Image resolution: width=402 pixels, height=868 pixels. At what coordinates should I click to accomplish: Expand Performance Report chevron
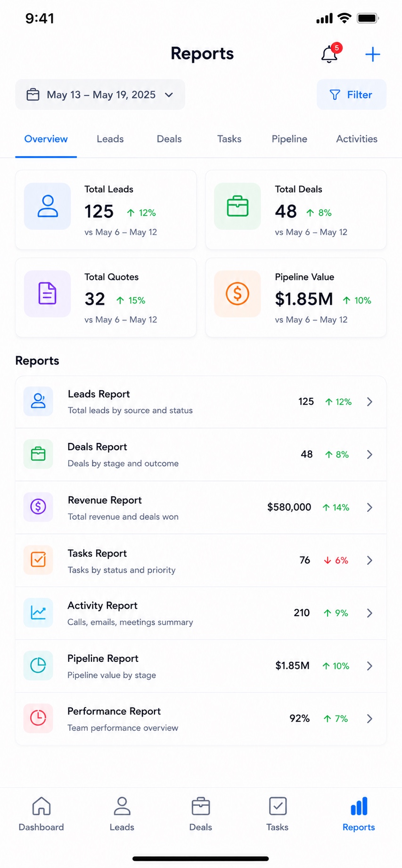(370, 718)
